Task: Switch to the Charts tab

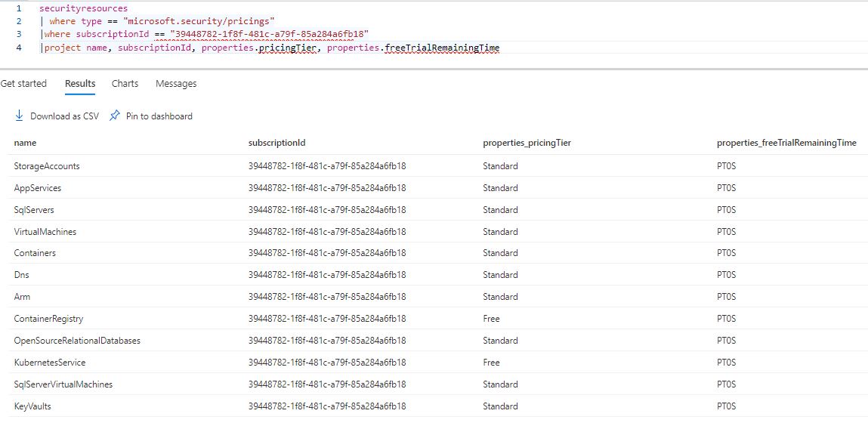Action: click(x=125, y=84)
